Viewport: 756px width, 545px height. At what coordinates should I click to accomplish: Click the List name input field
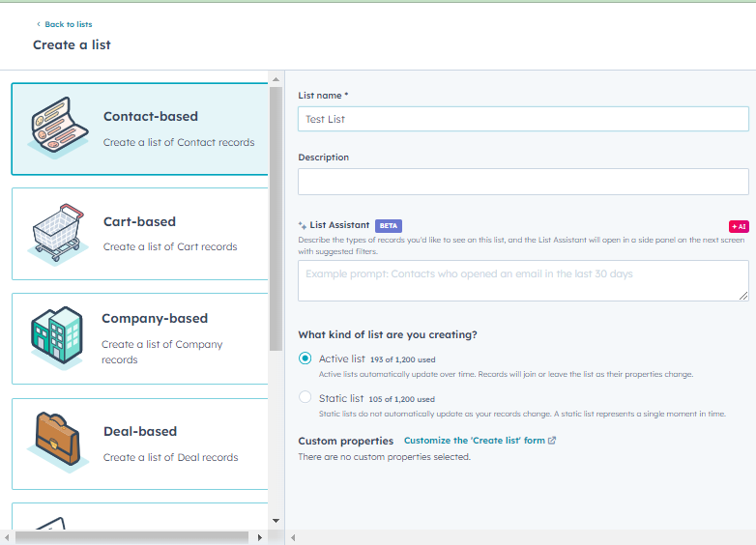[523, 119]
